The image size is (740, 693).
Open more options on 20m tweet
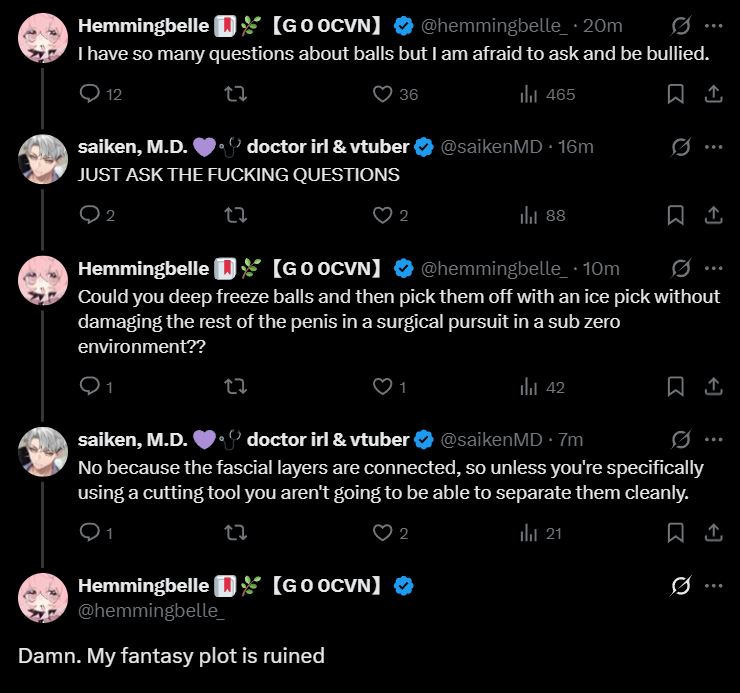[x=713, y=25]
